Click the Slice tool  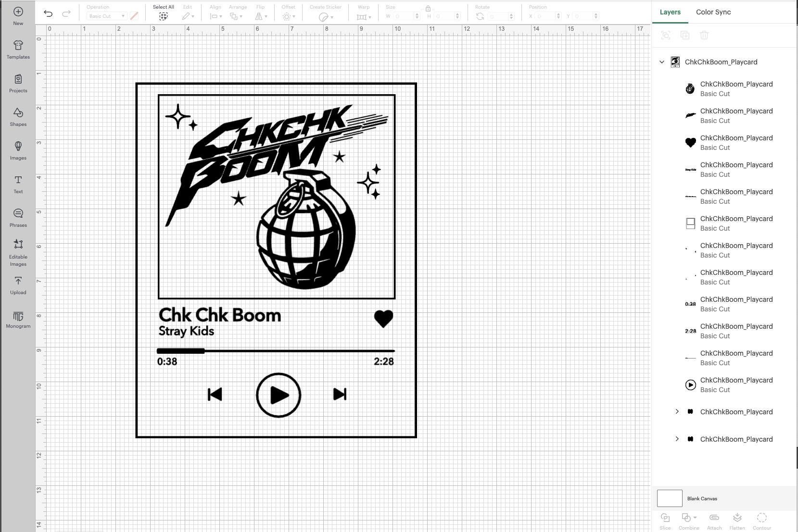(665, 521)
